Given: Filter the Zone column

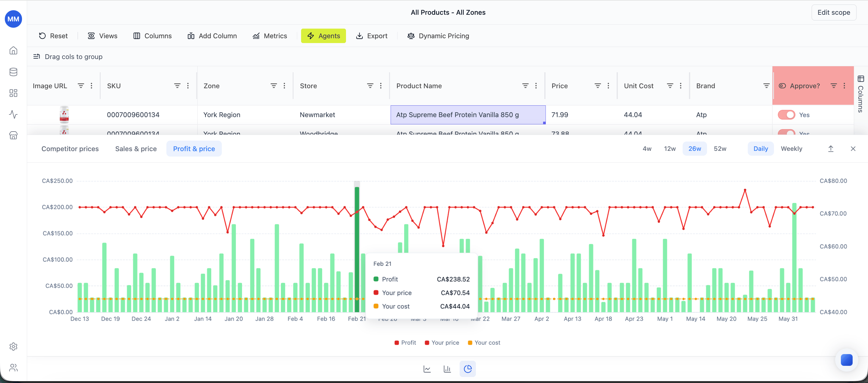Looking at the screenshot, I should pyautogui.click(x=274, y=86).
